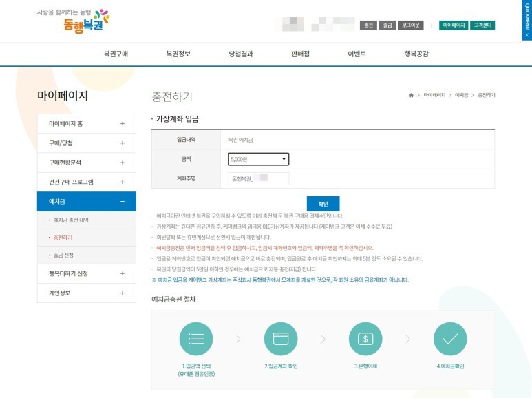
Task: Open the 복권구매 menu
Action: coord(116,54)
